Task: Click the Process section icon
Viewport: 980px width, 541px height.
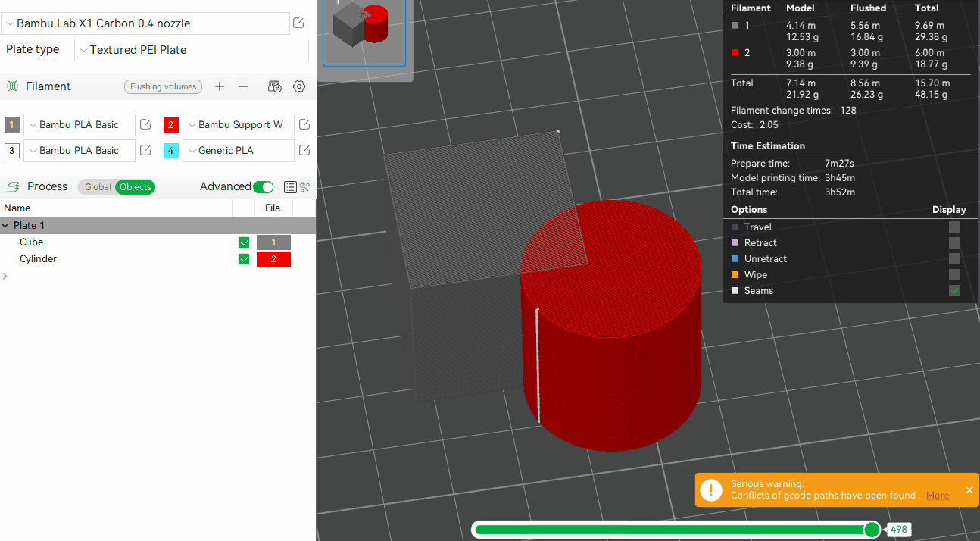Action: (12, 187)
